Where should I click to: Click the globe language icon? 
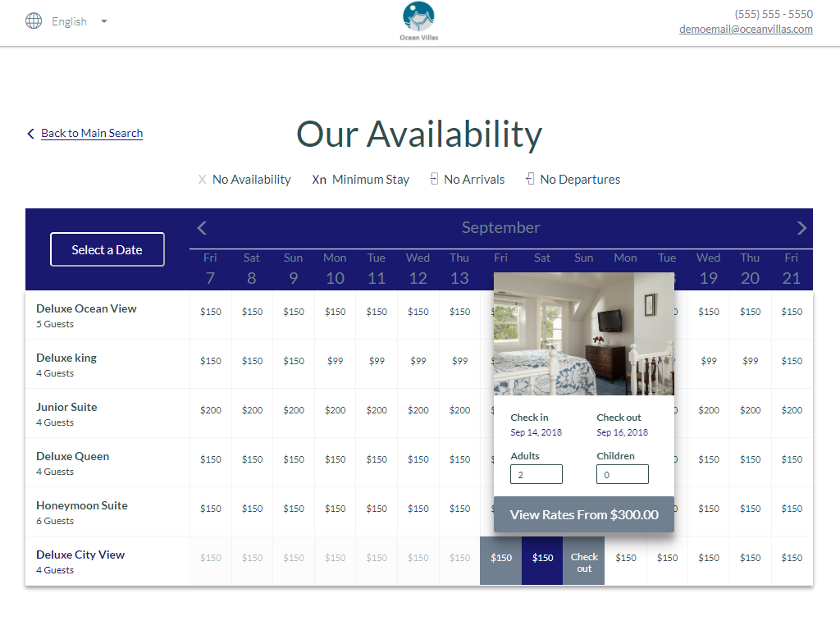(34, 21)
